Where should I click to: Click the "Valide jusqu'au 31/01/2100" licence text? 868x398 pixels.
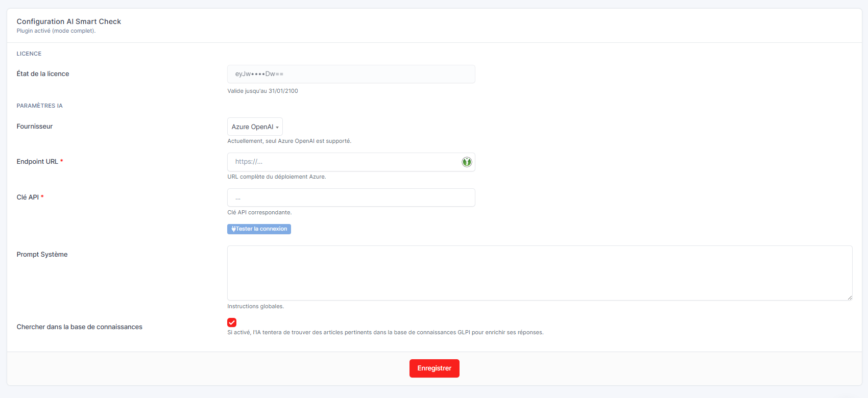(262, 91)
